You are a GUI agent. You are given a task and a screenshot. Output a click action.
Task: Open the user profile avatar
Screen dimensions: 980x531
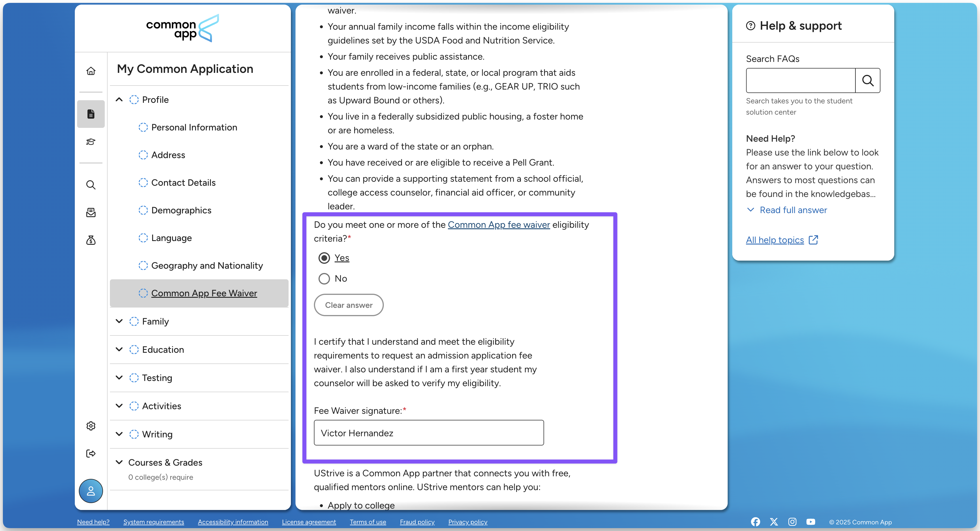tap(91, 491)
